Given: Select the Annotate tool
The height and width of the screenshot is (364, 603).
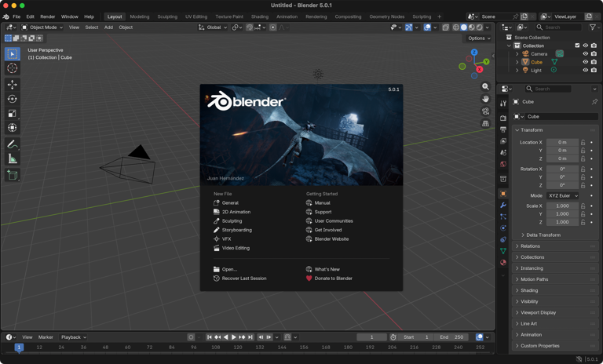Looking at the screenshot, I should pos(13,144).
